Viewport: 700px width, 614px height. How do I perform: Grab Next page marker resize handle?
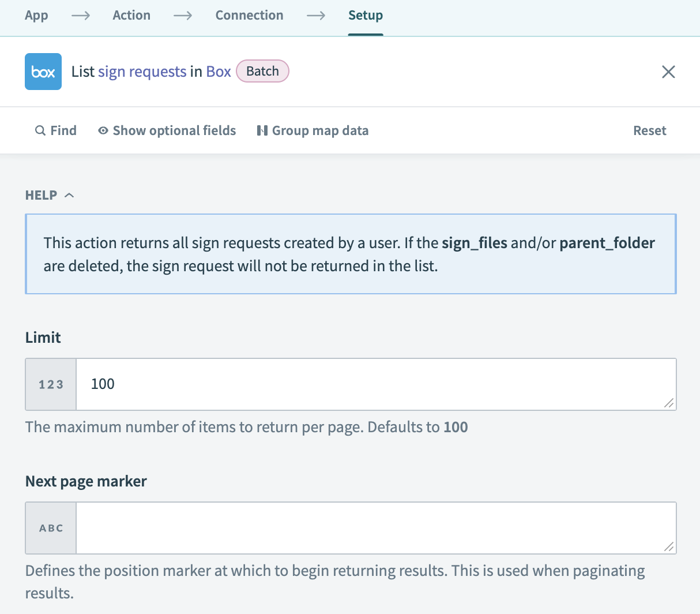click(x=669, y=547)
